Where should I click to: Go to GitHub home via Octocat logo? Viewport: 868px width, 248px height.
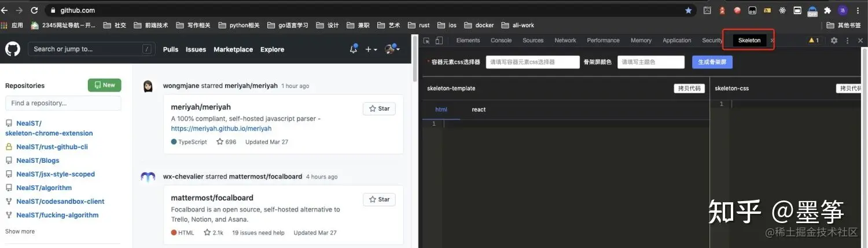13,49
